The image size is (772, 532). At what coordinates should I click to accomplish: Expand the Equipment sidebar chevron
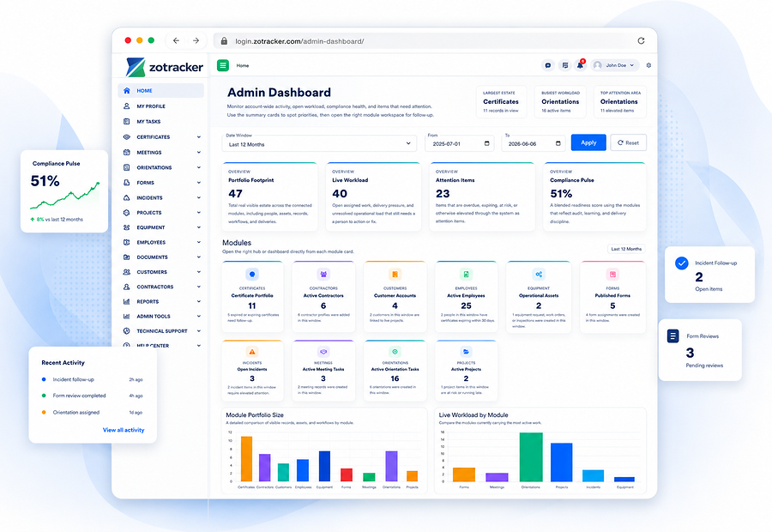pos(199,227)
